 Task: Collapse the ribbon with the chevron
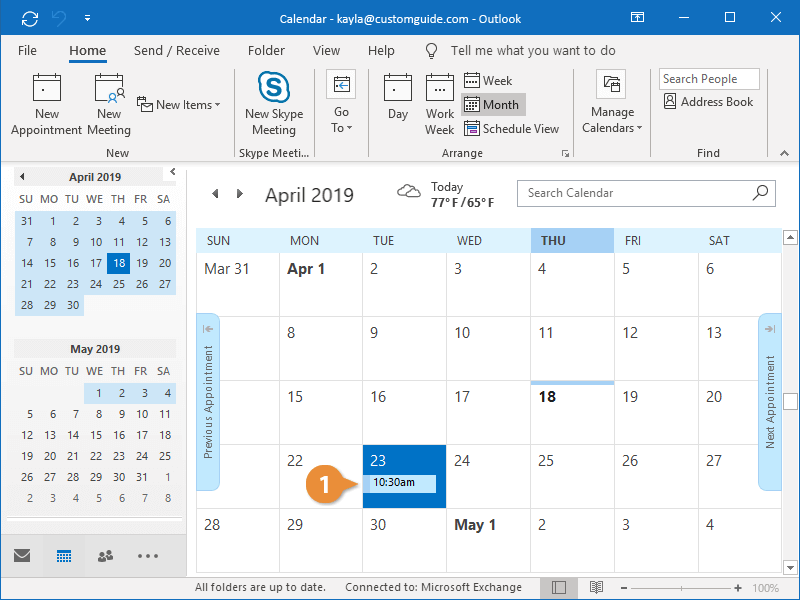tap(785, 153)
